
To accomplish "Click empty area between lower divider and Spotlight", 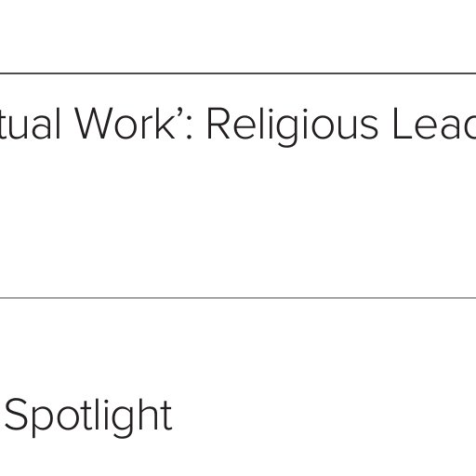I will point(238,347).
